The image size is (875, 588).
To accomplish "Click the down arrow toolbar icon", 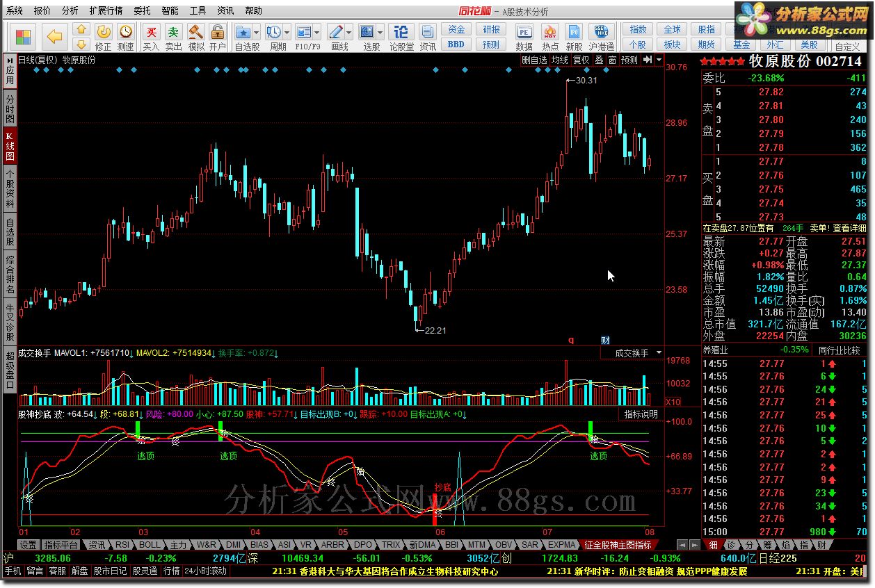I will tap(81, 44).
